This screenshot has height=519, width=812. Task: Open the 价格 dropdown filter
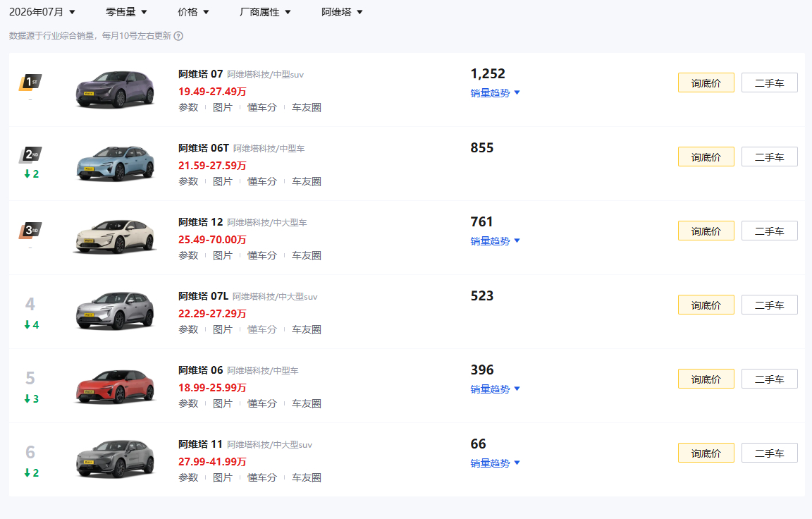[x=193, y=12]
